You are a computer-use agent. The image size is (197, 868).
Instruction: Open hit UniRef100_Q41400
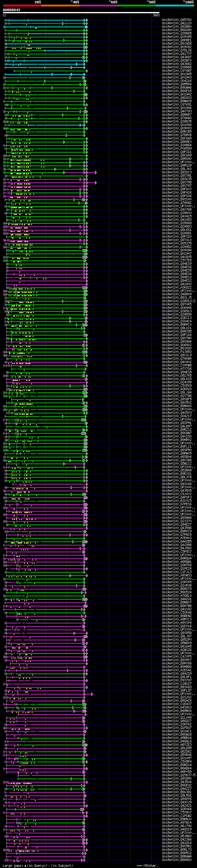pos(177,284)
